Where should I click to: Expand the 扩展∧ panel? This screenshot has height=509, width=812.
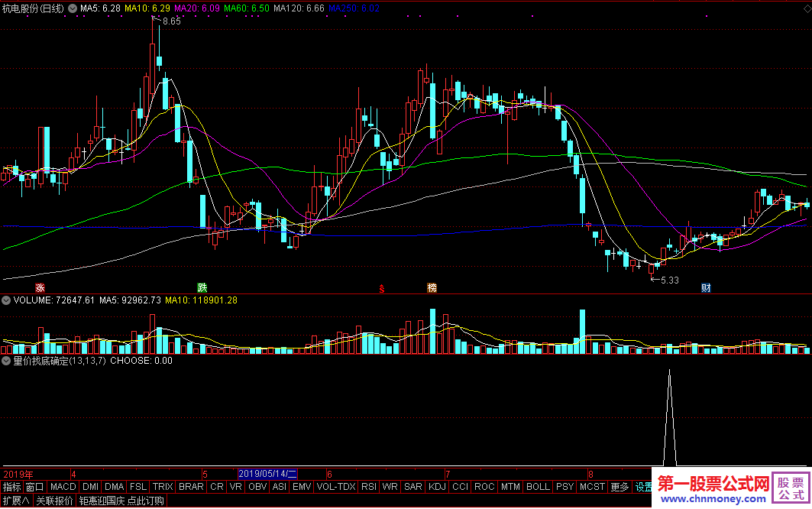point(17,501)
